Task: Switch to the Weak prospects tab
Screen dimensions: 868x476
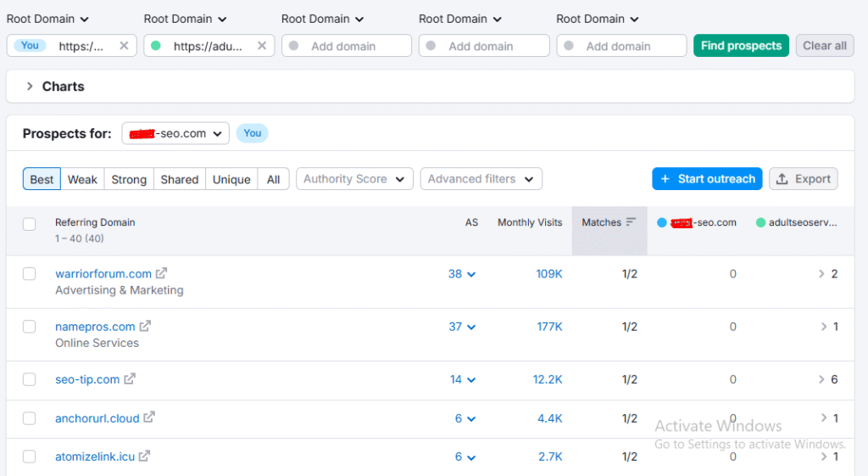Action: tap(82, 179)
